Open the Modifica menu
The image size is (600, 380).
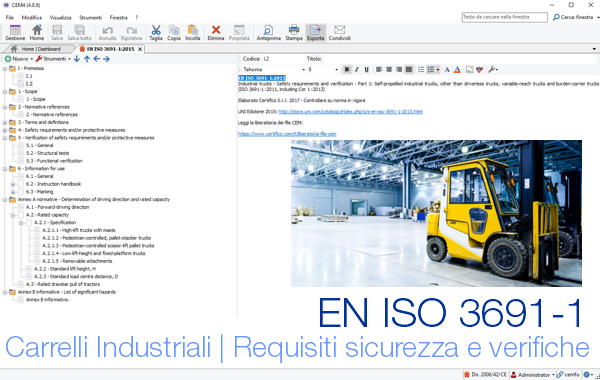(32, 18)
